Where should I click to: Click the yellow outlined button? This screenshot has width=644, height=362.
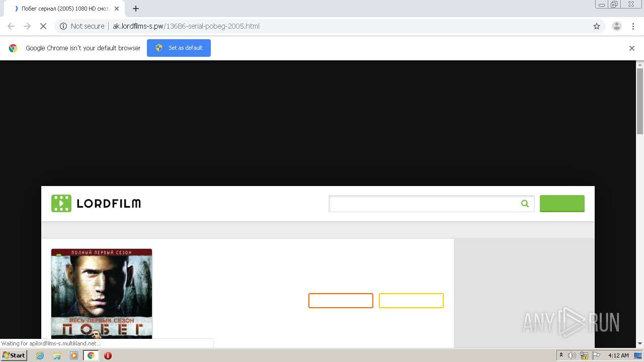tap(411, 301)
